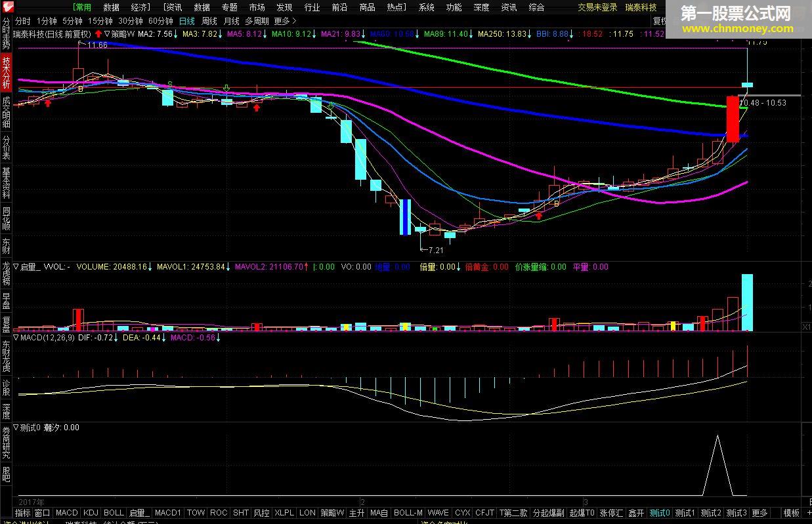This screenshot has width=812, height=524.
Task: Open 龙虎榜 sidebar tab
Action: (x=6, y=274)
